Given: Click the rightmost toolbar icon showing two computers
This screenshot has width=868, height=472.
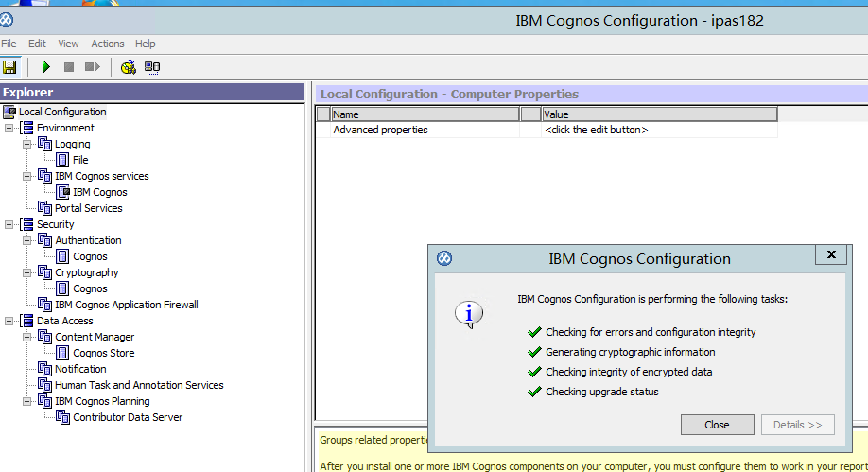Looking at the screenshot, I should click(x=152, y=67).
